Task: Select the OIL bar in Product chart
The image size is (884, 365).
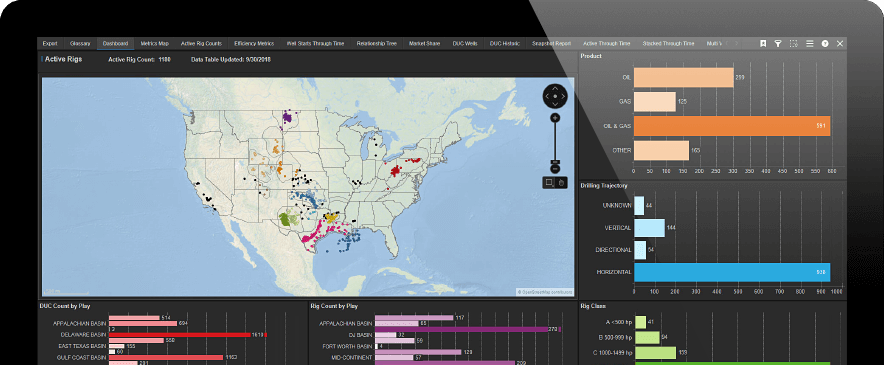Action: 683,77
